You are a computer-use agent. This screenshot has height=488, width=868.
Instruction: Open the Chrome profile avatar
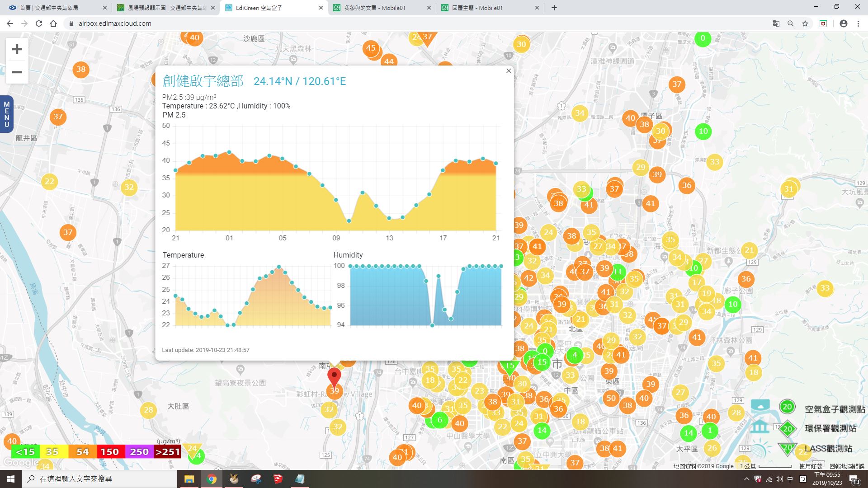pyautogui.click(x=844, y=23)
